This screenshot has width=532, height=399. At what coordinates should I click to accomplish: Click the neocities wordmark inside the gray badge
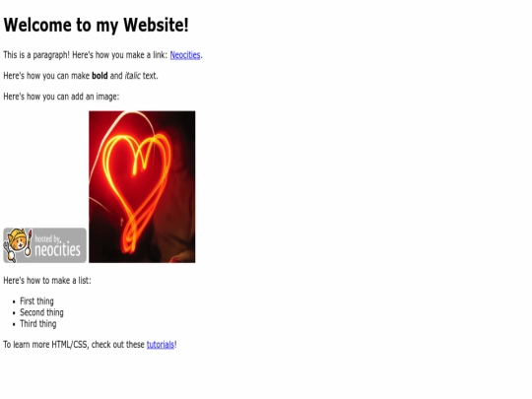click(58, 250)
